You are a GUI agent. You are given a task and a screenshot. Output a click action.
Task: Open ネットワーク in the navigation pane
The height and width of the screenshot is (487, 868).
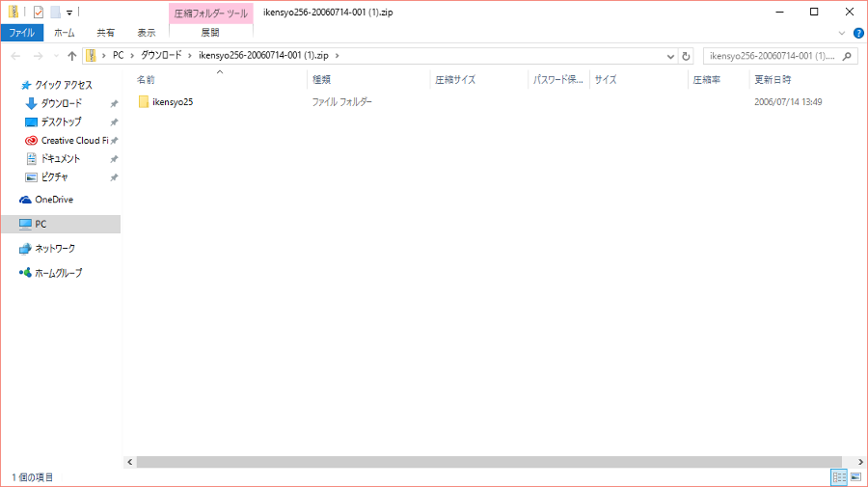click(55, 249)
